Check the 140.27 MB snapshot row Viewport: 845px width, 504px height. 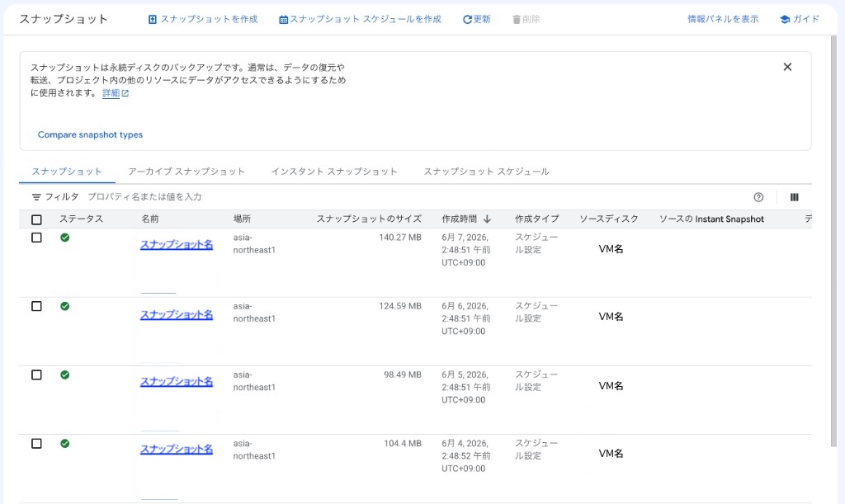(x=36, y=238)
